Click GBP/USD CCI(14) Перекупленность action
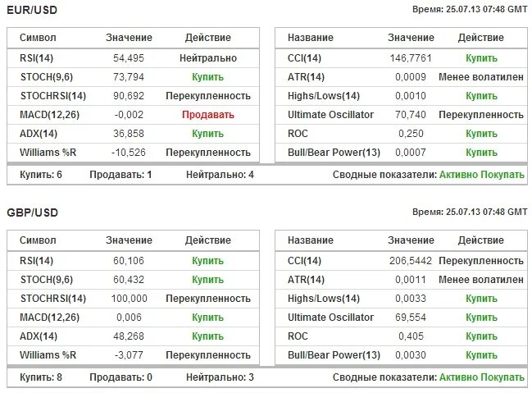Image resolution: width=532 pixels, height=393 pixels. pyautogui.click(x=481, y=261)
